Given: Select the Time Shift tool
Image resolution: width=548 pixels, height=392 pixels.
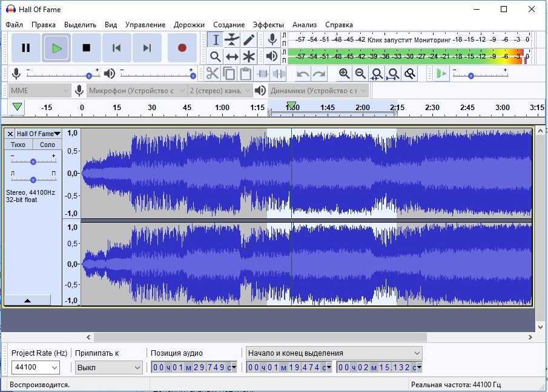Looking at the screenshot, I should (232, 56).
